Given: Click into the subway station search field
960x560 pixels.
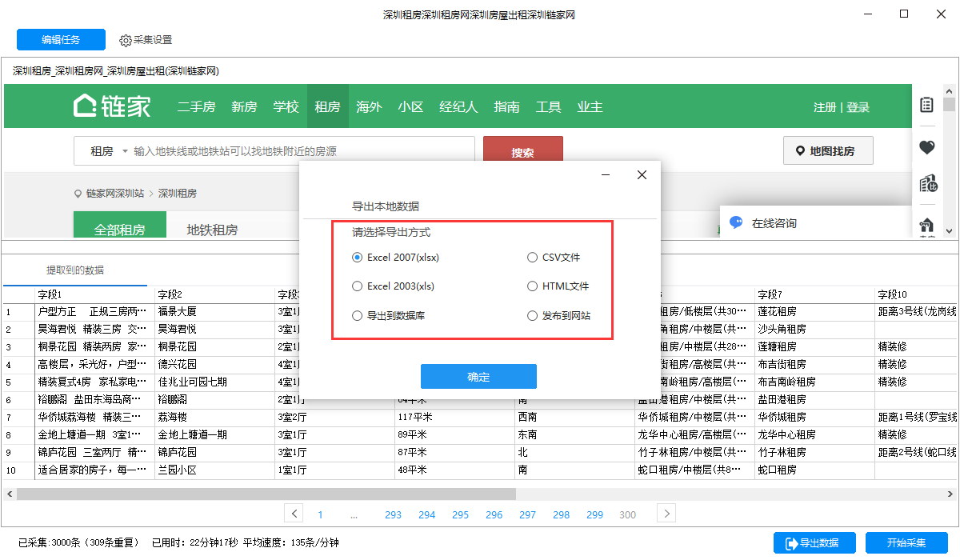Looking at the screenshot, I should (x=302, y=151).
